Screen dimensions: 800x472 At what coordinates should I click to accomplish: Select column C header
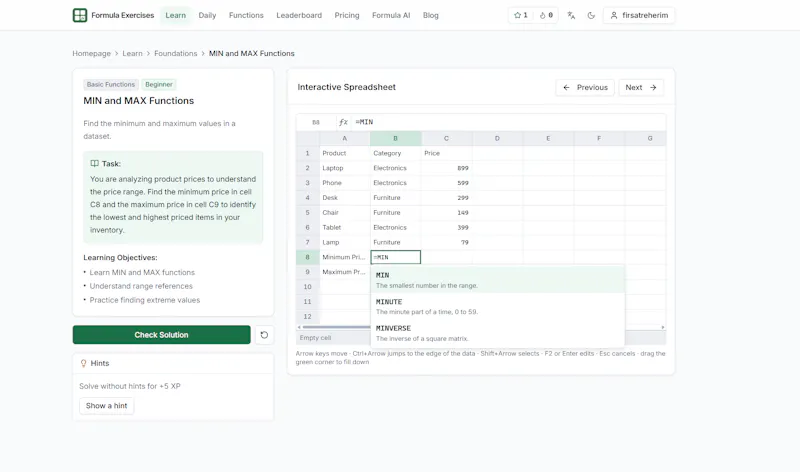point(446,138)
